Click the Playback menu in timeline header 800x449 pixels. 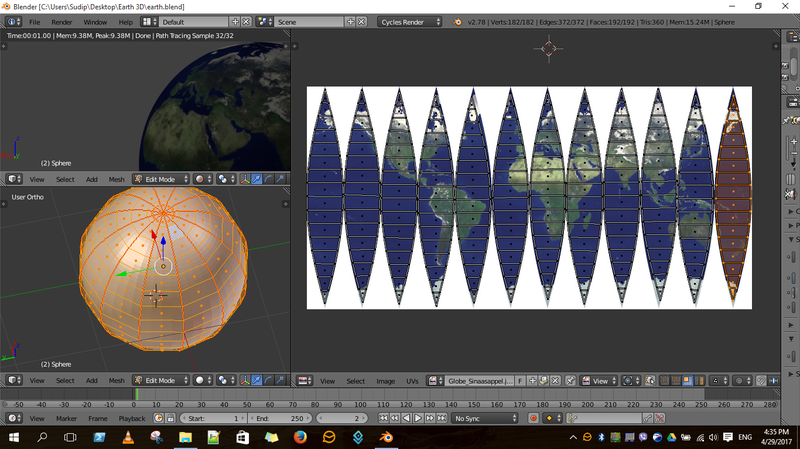tap(132, 418)
